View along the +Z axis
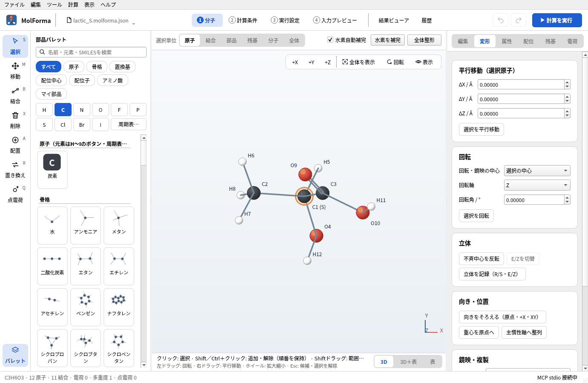The height and width of the screenshot is (383, 588). point(328,62)
